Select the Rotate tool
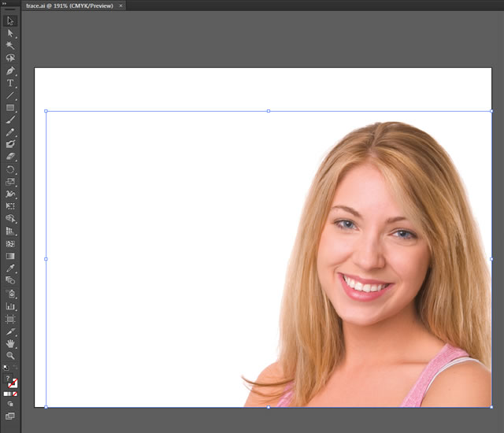Screen dimensions: 504x433 [10, 169]
